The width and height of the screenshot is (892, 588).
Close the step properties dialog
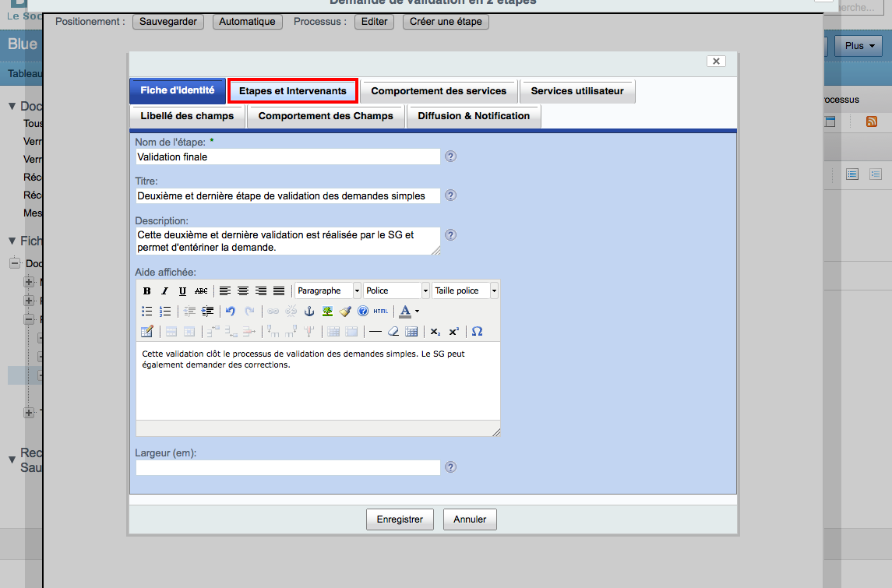[x=716, y=61]
